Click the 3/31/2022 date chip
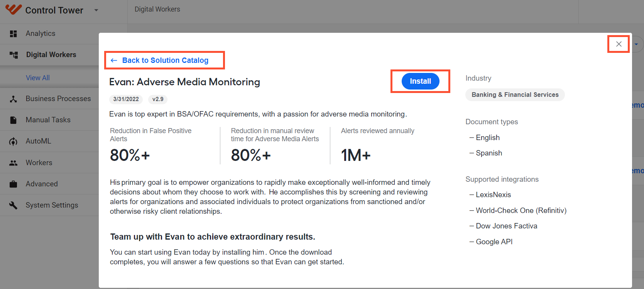Image resolution: width=644 pixels, height=289 pixels. 126,99
